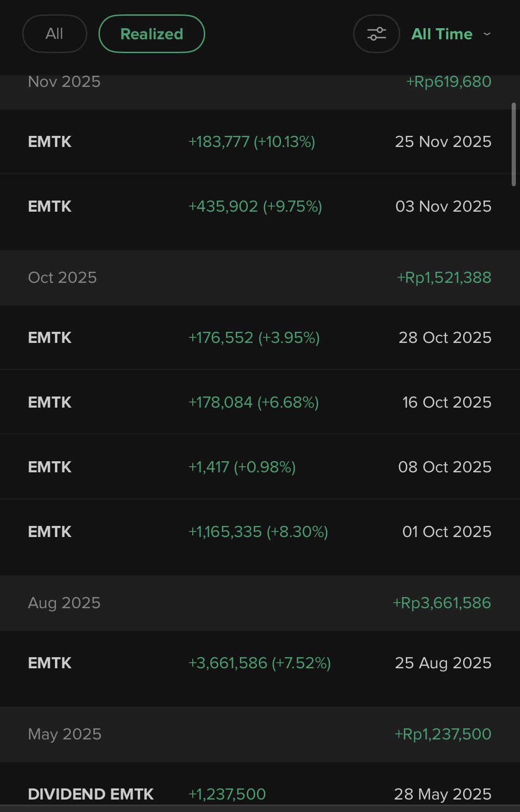Click the vertical scrollbar thumb
This screenshot has width=520, height=812.
(x=514, y=144)
